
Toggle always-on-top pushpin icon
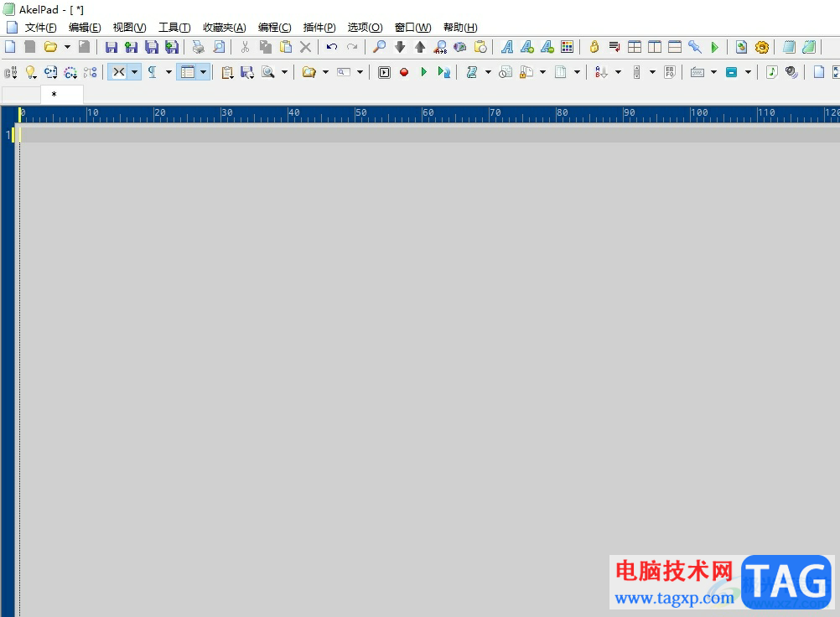click(x=695, y=47)
